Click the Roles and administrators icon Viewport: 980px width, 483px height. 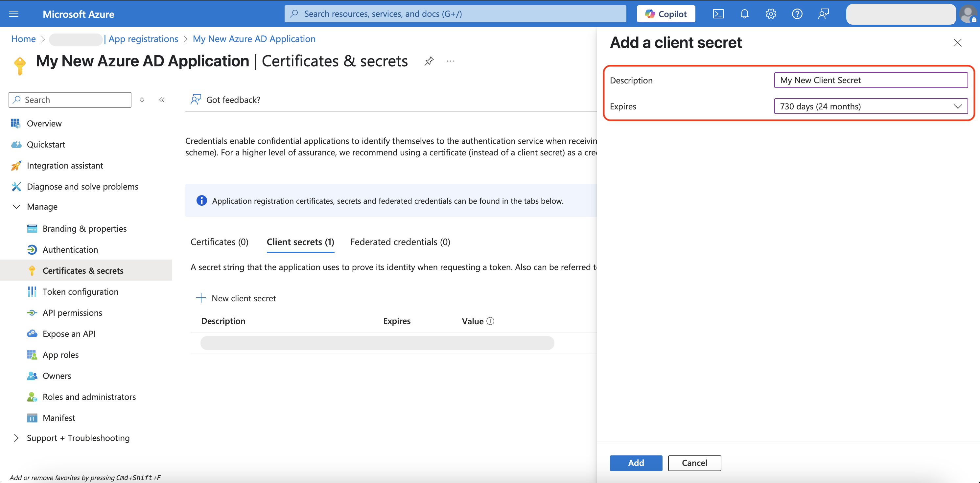[32, 397]
